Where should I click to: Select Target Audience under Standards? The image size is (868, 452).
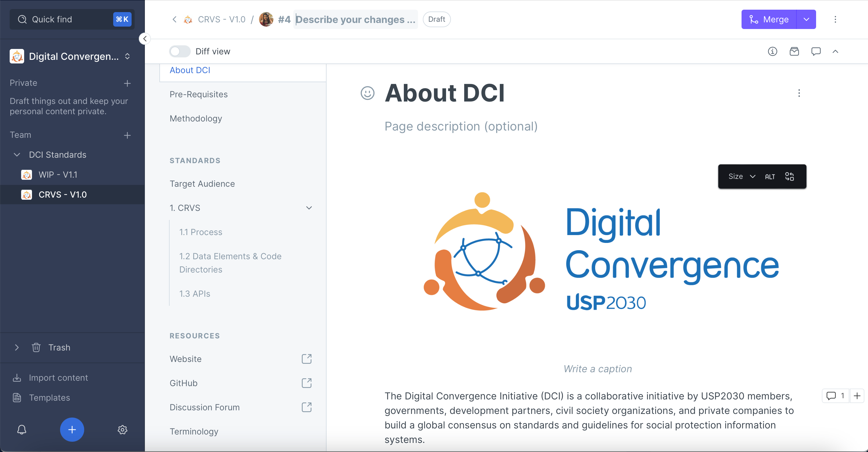pos(202,183)
